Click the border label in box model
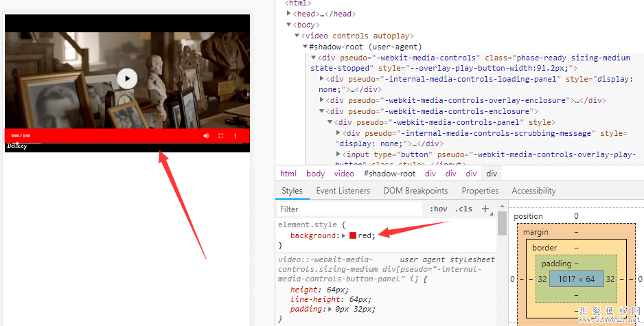The width and height of the screenshot is (644, 326). click(544, 248)
